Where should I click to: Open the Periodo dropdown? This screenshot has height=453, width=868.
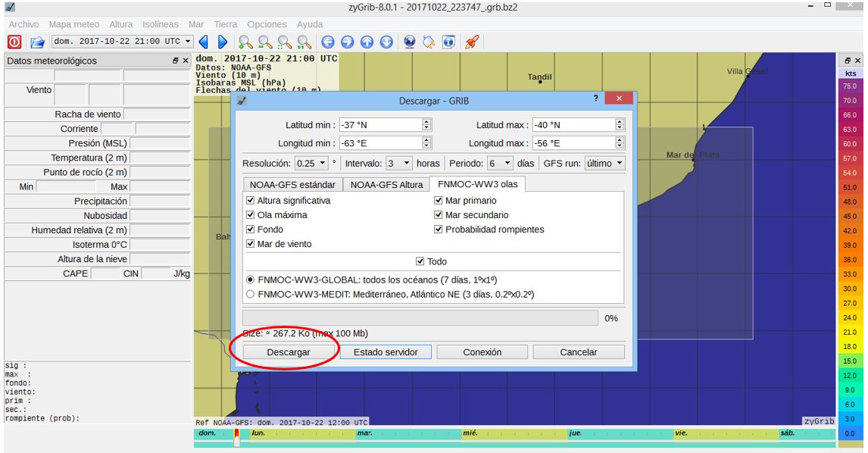coord(499,164)
